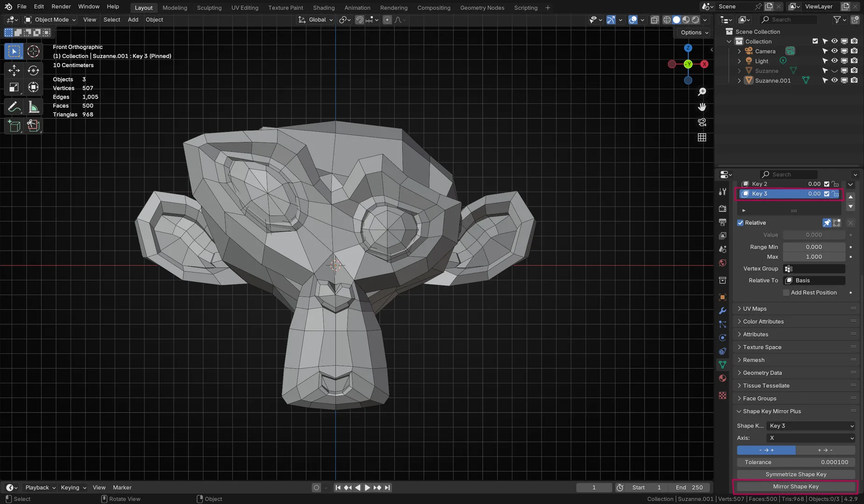Enable Add Rest Position checkbox
The height and width of the screenshot is (504, 864).
786,293
